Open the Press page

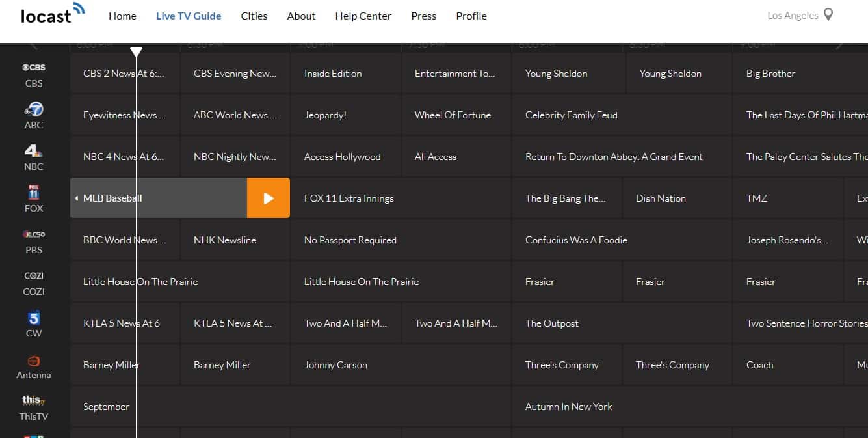tap(424, 16)
